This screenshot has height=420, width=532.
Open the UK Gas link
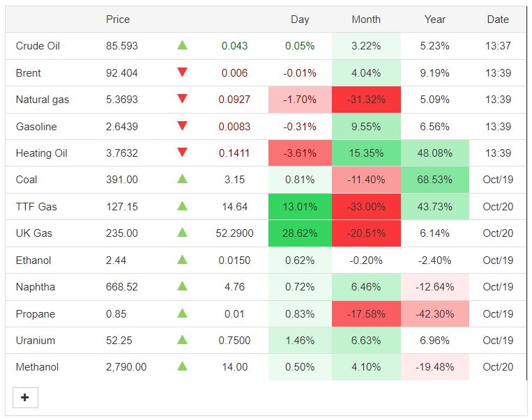pyautogui.click(x=33, y=233)
